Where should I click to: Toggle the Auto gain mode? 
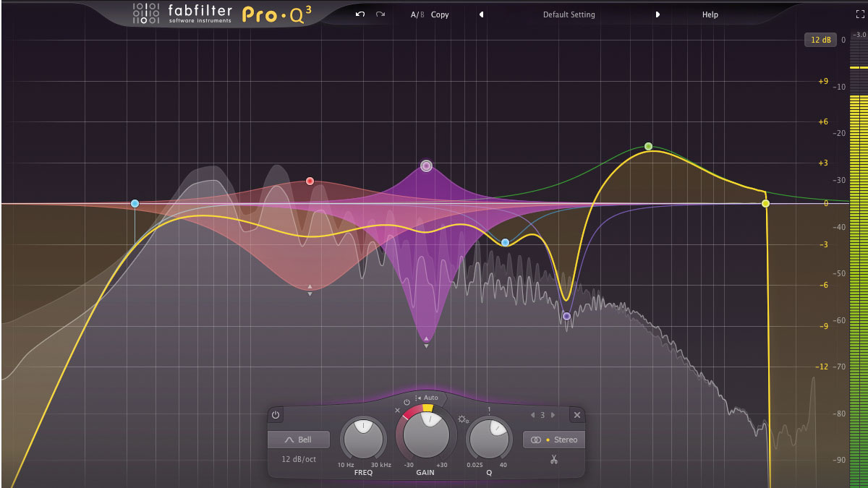pos(431,398)
